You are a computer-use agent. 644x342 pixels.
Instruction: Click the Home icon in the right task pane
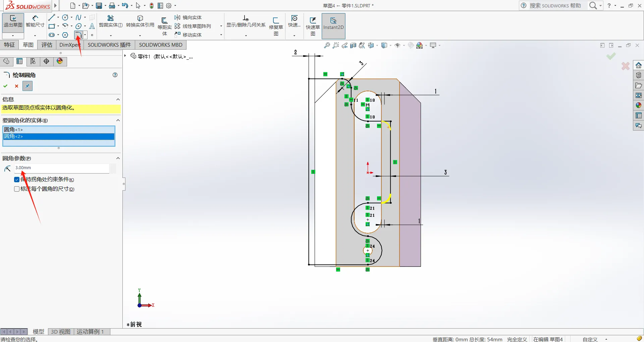click(x=638, y=65)
